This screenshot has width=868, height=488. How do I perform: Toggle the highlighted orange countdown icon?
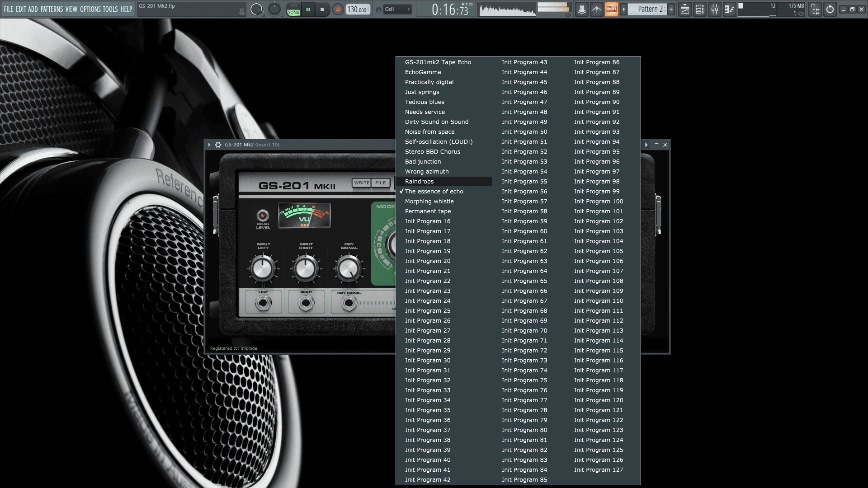click(611, 9)
